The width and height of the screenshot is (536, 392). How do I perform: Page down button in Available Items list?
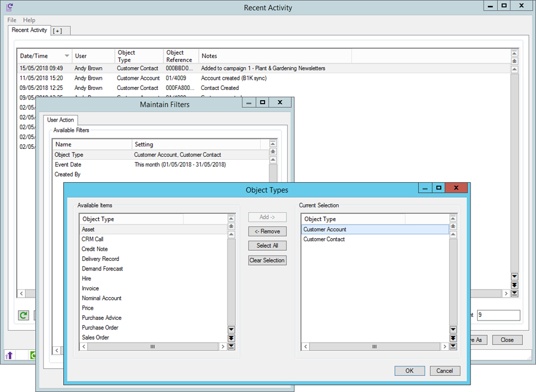(x=232, y=338)
